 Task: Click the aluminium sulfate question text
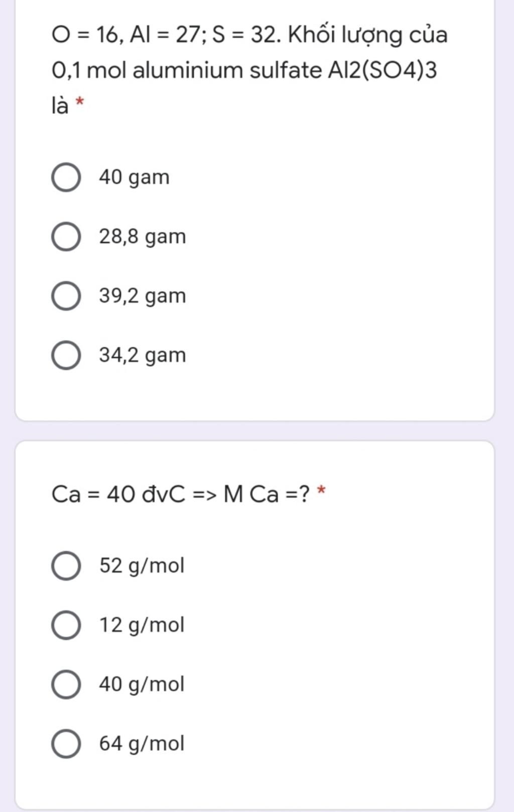pyautogui.click(x=249, y=70)
